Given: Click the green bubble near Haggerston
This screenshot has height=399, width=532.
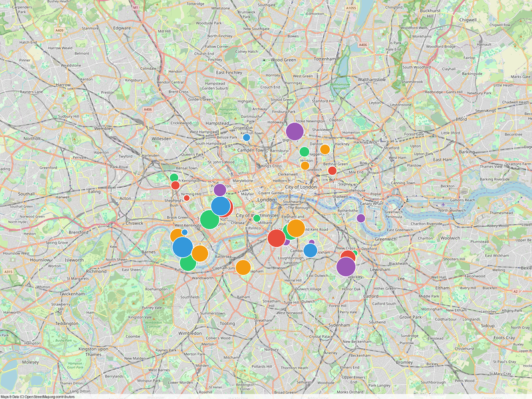Looking at the screenshot, I should [x=305, y=152].
